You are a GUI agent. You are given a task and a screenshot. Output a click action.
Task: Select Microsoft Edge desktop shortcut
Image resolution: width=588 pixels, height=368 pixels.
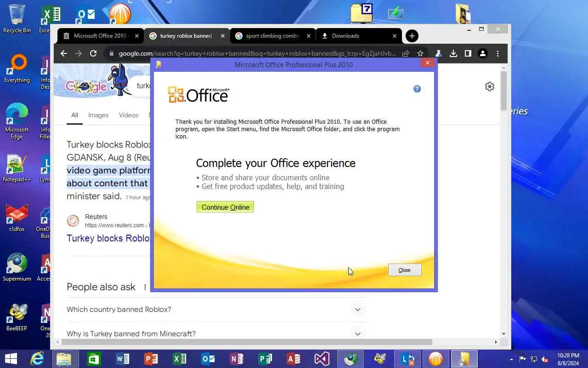click(x=17, y=121)
